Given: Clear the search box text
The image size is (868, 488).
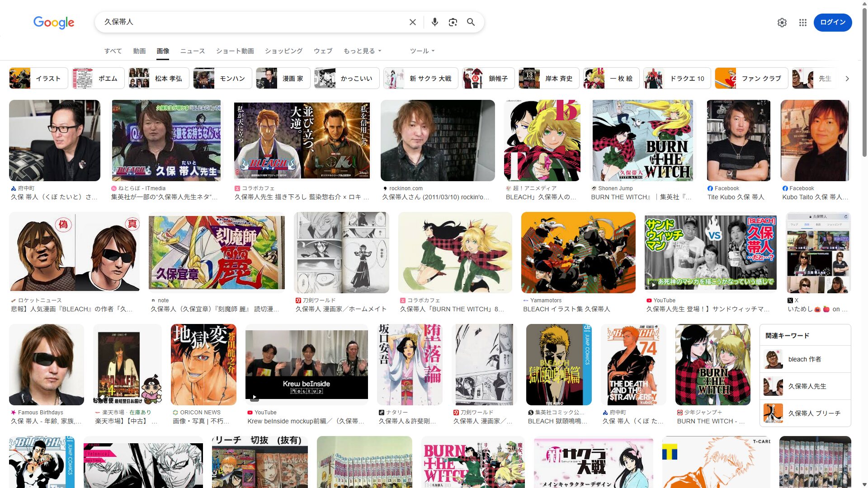Looking at the screenshot, I should [412, 22].
